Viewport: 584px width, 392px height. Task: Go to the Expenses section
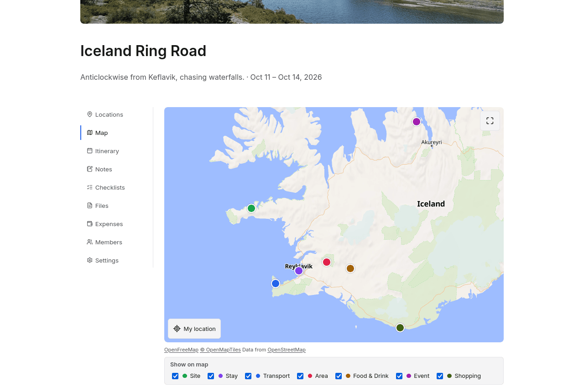click(x=117, y=224)
